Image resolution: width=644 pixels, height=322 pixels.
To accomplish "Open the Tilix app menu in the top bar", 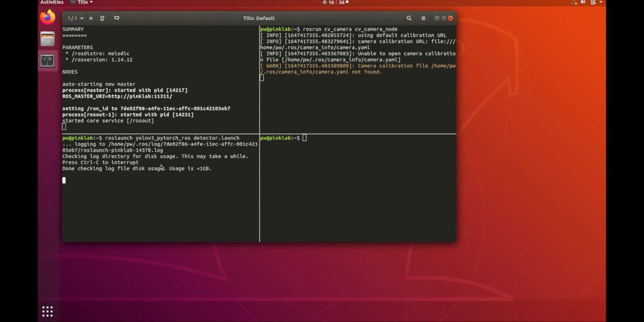I will click(x=82, y=3).
